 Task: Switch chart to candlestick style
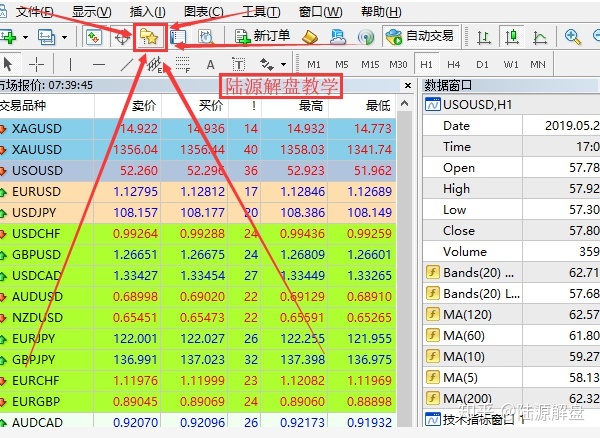[x=512, y=37]
